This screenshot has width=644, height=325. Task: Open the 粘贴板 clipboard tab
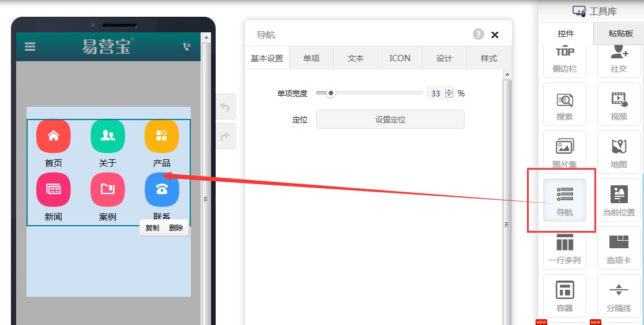tap(620, 33)
